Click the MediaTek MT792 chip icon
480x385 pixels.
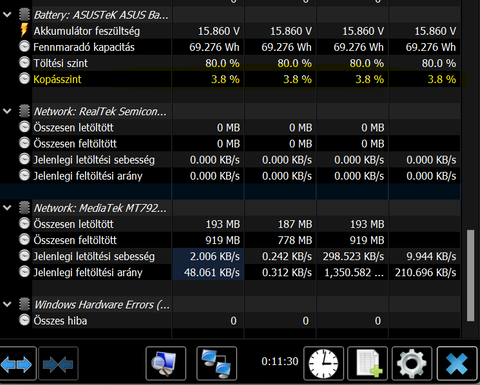[x=24, y=208]
